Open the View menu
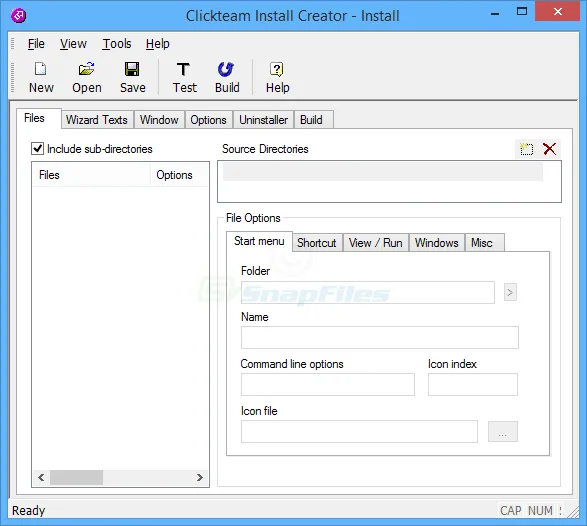The height and width of the screenshot is (526, 587). point(73,44)
